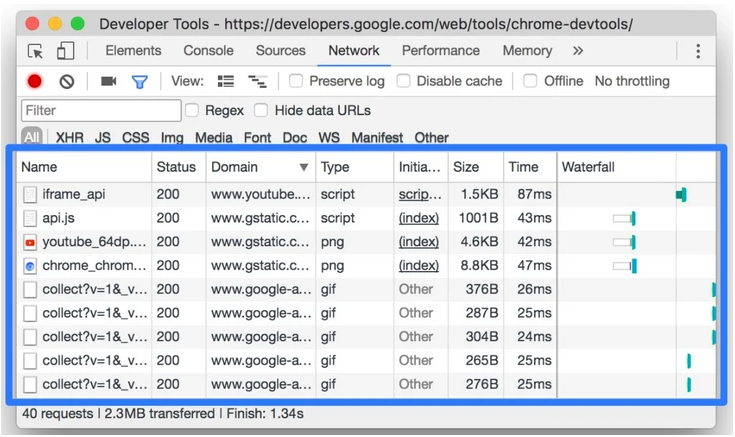Click the waterfall bar for iframe_api
The image size is (735, 437).
(681, 195)
